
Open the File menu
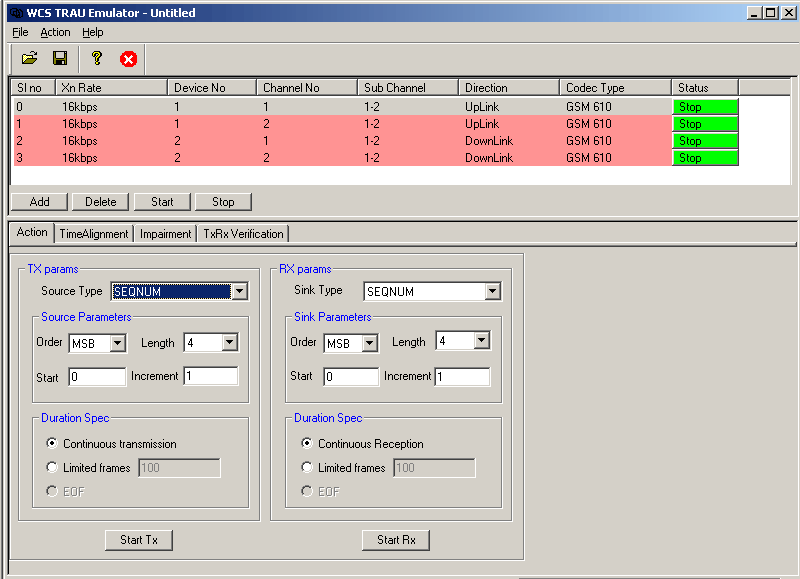point(20,32)
